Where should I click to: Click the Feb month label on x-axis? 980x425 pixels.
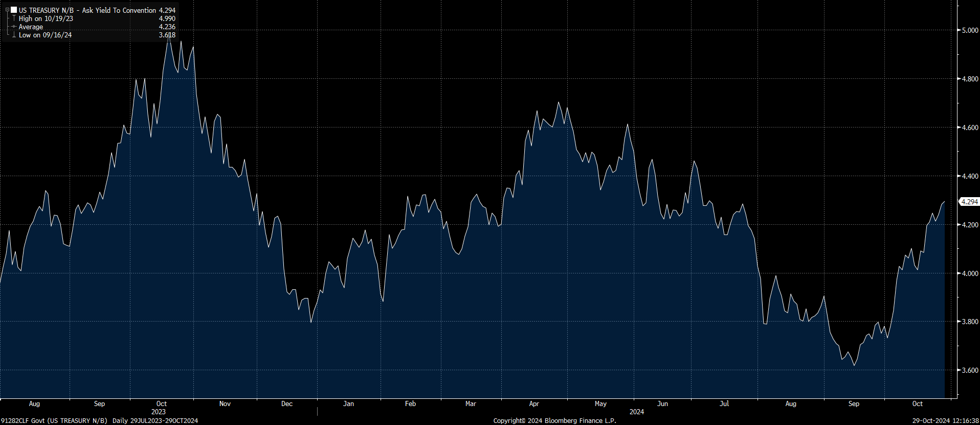pyautogui.click(x=410, y=403)
